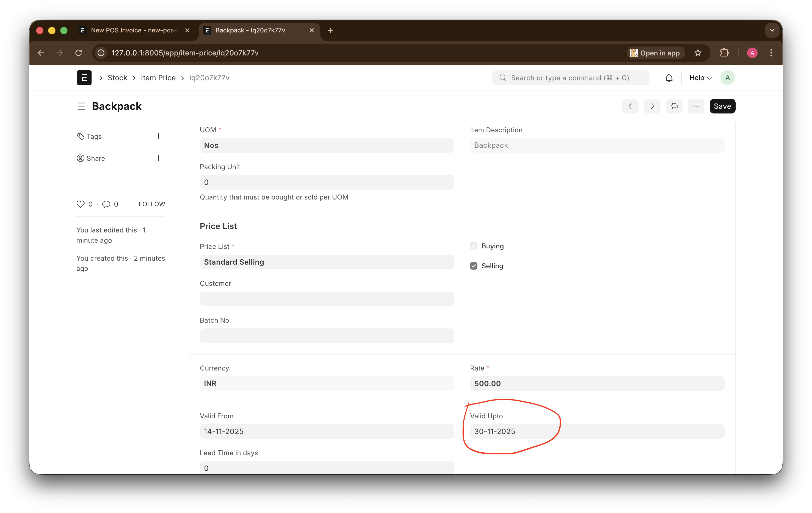Uncheck the Selling checkbox

(x=473, y=266)
